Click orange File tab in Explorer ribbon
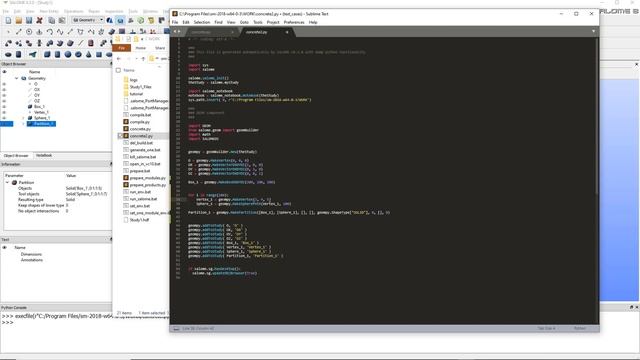 (x=122, y=48)
